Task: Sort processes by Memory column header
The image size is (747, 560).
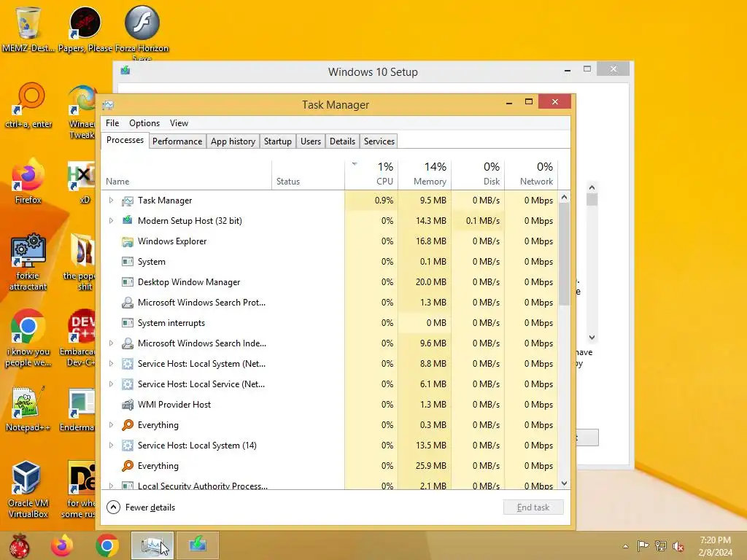Action: click(425, 174)
